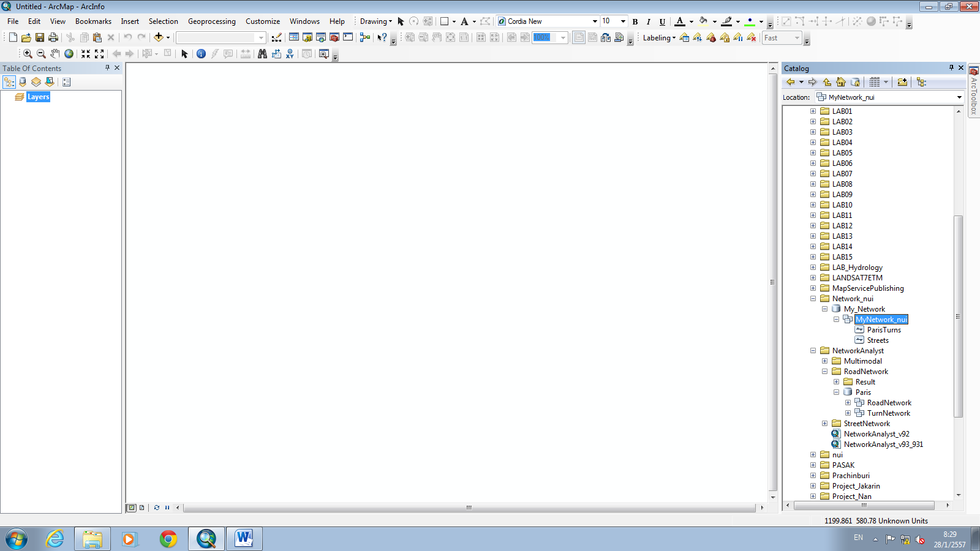The height and width of the screenshot is (551, 980).
Task: Open the Geoprocessing menu
Action: coord(211,21)
